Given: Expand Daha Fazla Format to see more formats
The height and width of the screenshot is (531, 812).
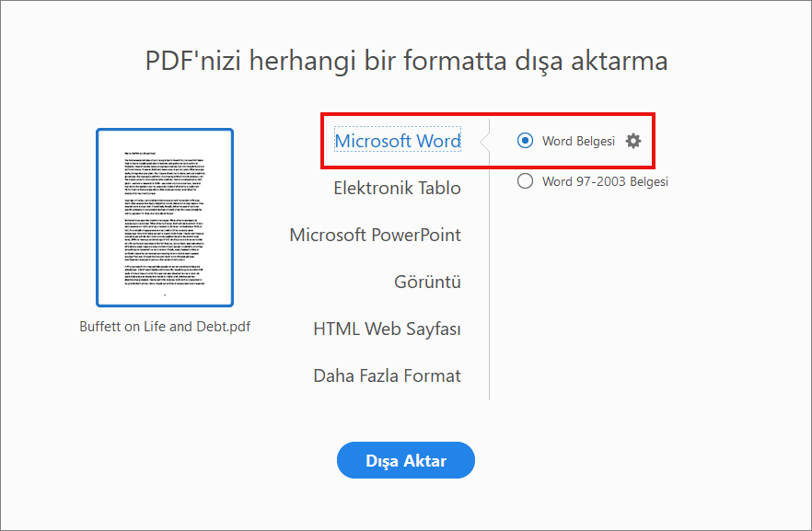Looking at the screenshot, I should (388, 375).
